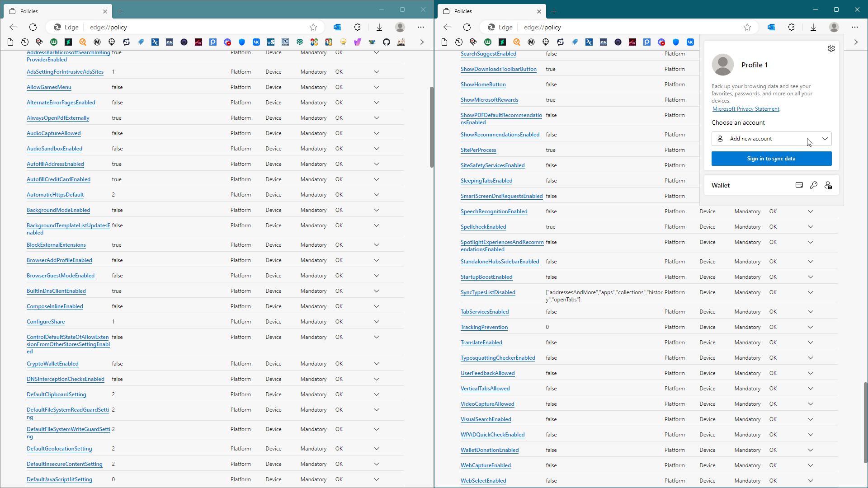Open profile settings gear in flyout
The height and width of the screenshot is (488, 868).
(x=831, y=48)
